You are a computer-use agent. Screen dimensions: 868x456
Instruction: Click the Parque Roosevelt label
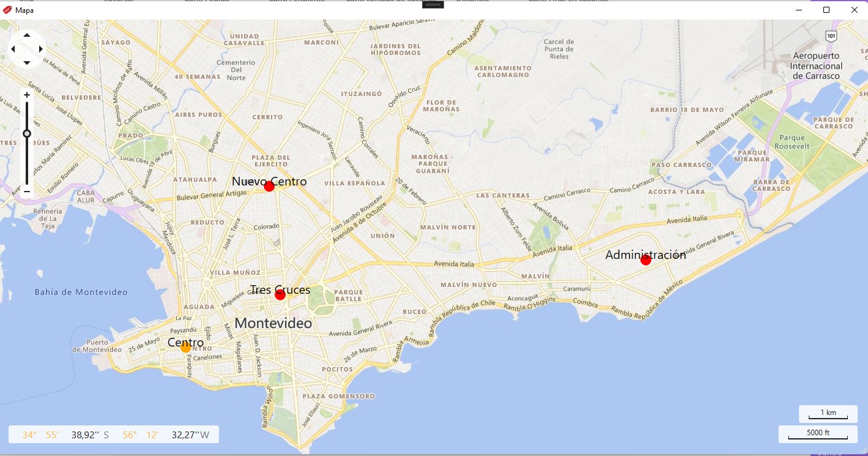click(x=792, y=142)
